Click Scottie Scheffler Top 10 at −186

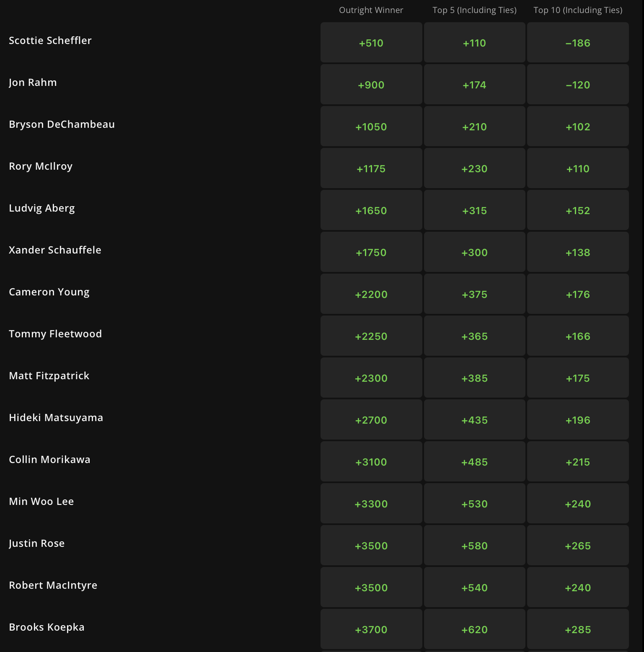click(x=578, y=43)
